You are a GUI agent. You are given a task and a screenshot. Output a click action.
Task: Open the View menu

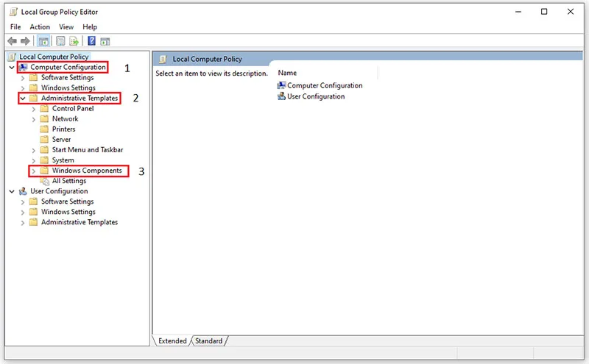coord(66,27)
